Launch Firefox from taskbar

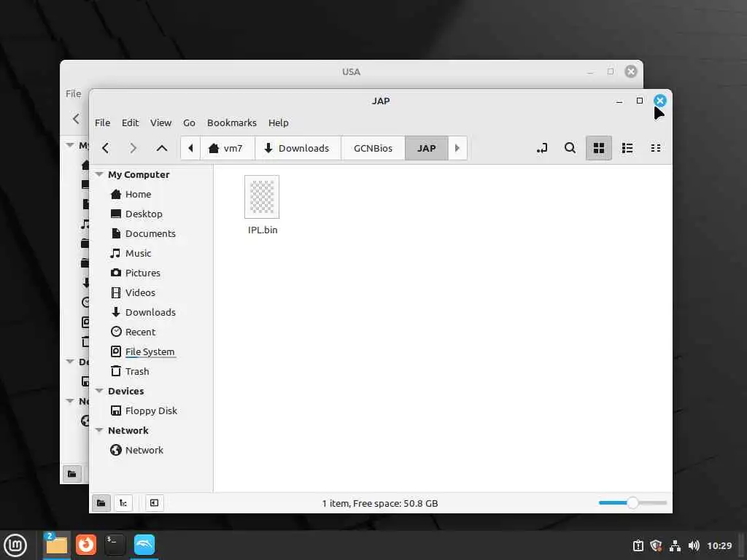(x=86, y=545)
